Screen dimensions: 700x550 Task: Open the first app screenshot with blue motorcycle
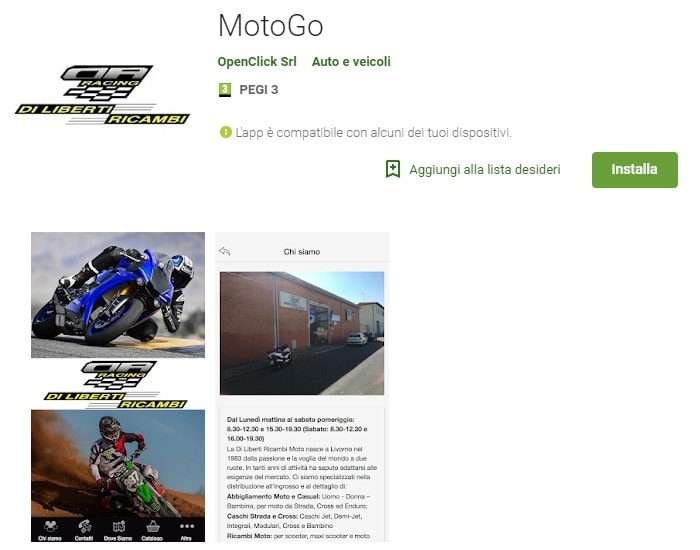118,387
